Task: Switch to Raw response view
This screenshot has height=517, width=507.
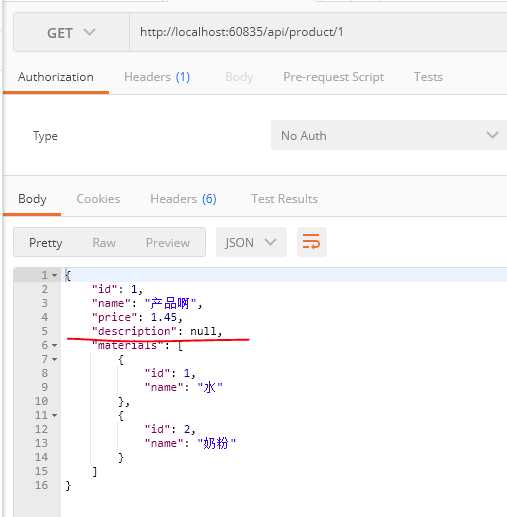Action: click(104, 243)
